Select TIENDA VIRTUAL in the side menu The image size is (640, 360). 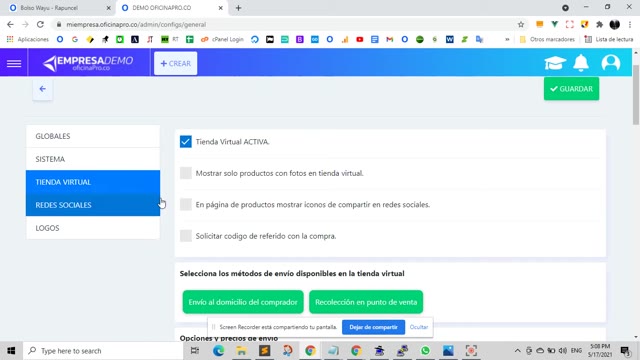93,182
